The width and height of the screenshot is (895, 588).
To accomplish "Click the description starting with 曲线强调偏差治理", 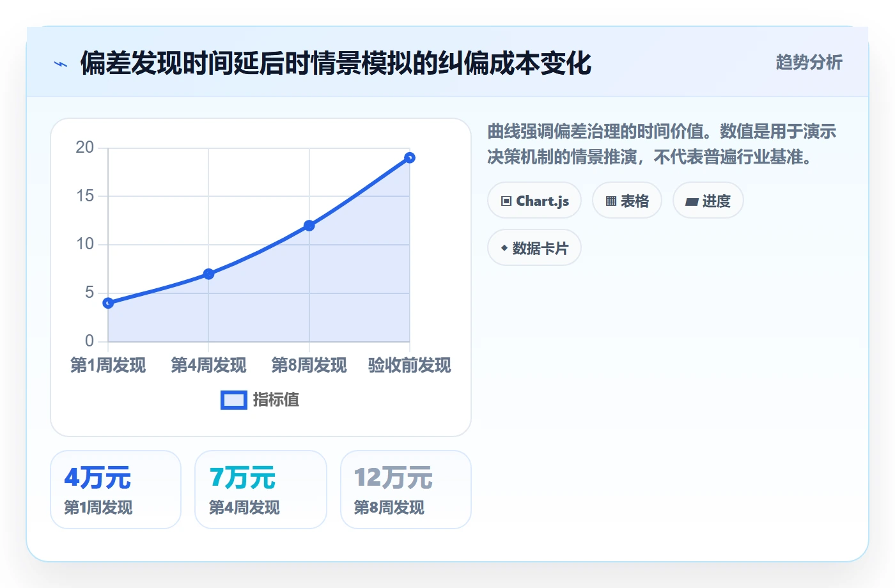I will coord(662,144).
